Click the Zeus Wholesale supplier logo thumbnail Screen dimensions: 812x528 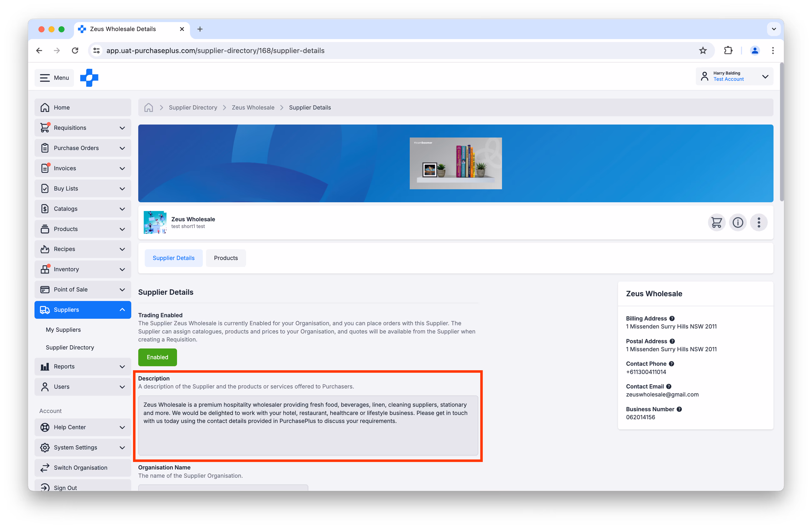click(x=155, y=222)
